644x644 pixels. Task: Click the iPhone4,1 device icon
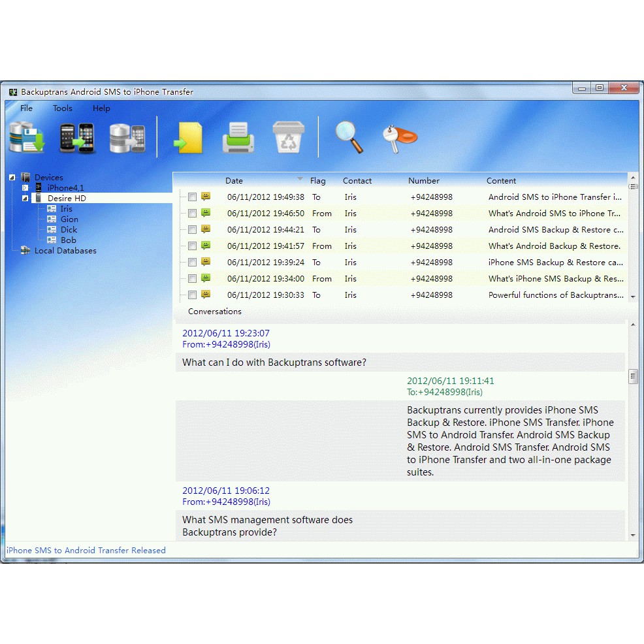click(x=39, y=187)
